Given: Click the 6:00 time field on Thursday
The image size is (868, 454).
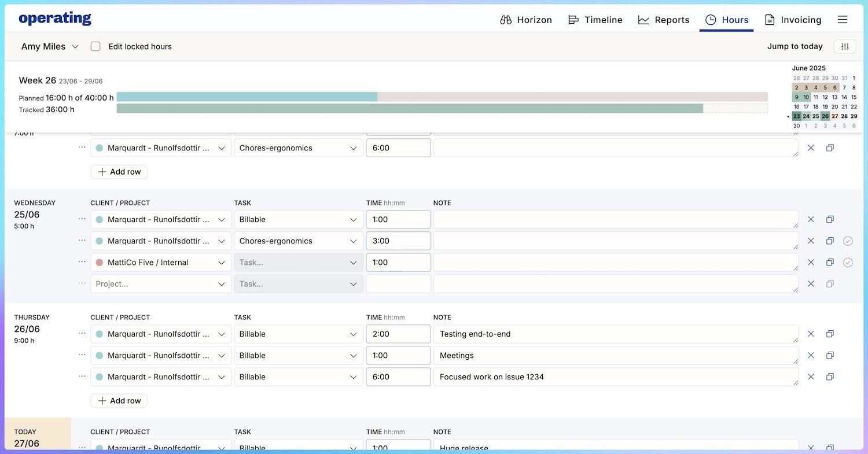Looking at the screenshot, I should [398, 377].
